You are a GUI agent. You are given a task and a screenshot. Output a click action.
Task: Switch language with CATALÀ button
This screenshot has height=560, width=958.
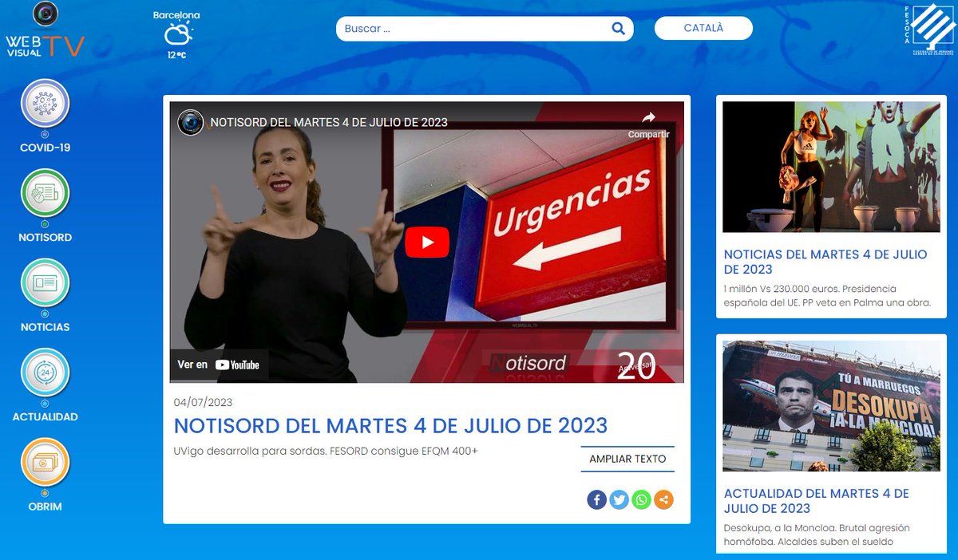point(703,28)
